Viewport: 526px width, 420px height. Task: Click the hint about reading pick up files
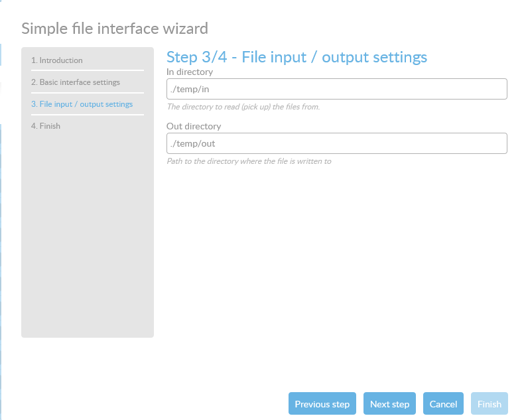[x=243, y=107]
